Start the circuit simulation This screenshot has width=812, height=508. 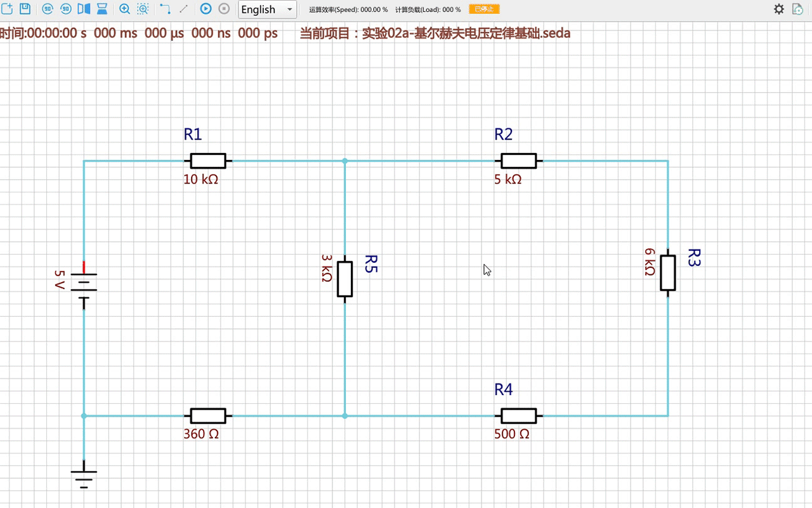pos(206,9)
